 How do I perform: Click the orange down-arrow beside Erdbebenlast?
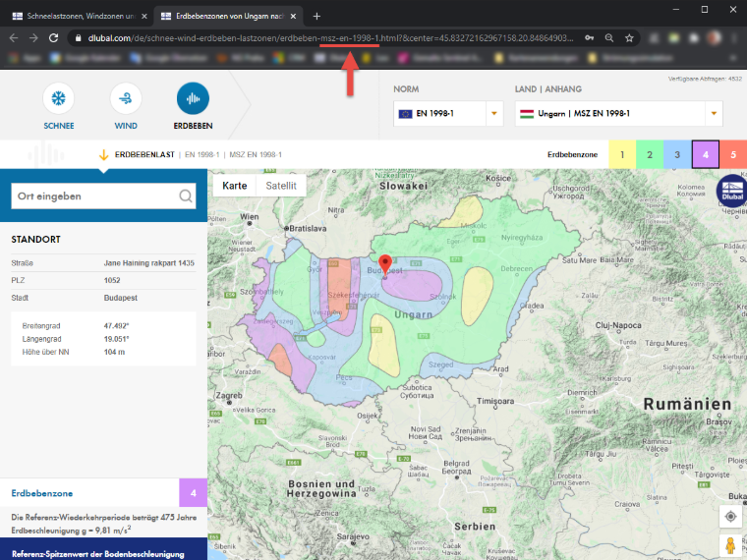tap(103, 155)
